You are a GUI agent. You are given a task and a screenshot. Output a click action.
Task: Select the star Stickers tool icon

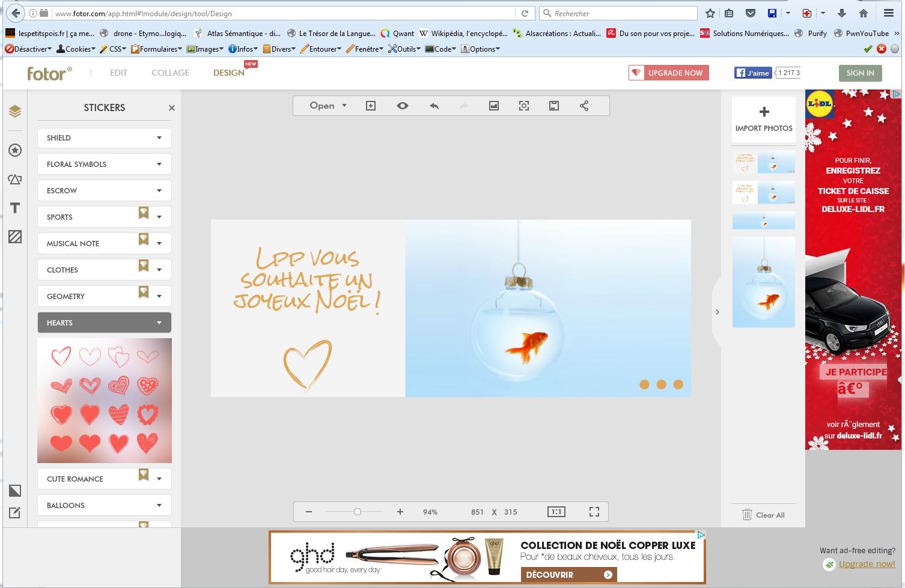pos(15,150)
